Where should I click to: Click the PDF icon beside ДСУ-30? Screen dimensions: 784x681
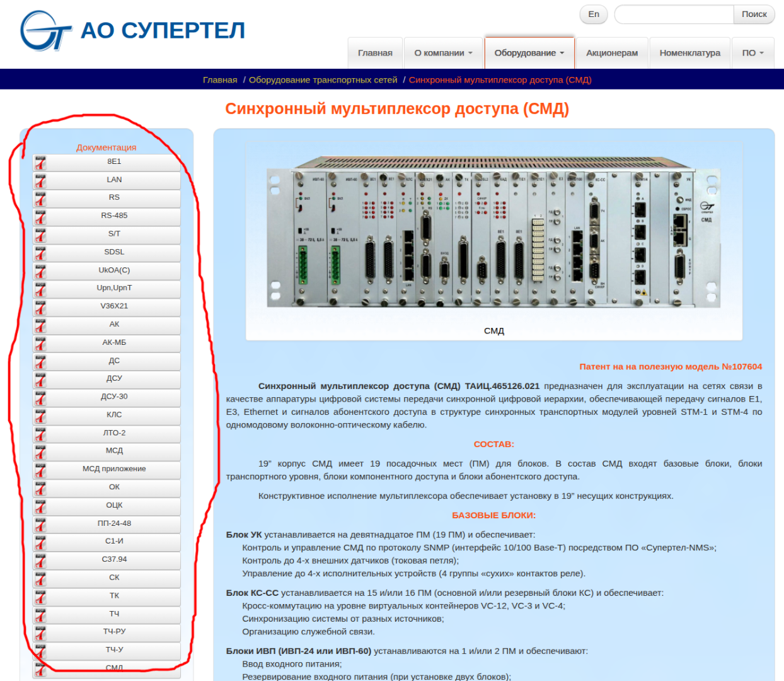(40, 398)
